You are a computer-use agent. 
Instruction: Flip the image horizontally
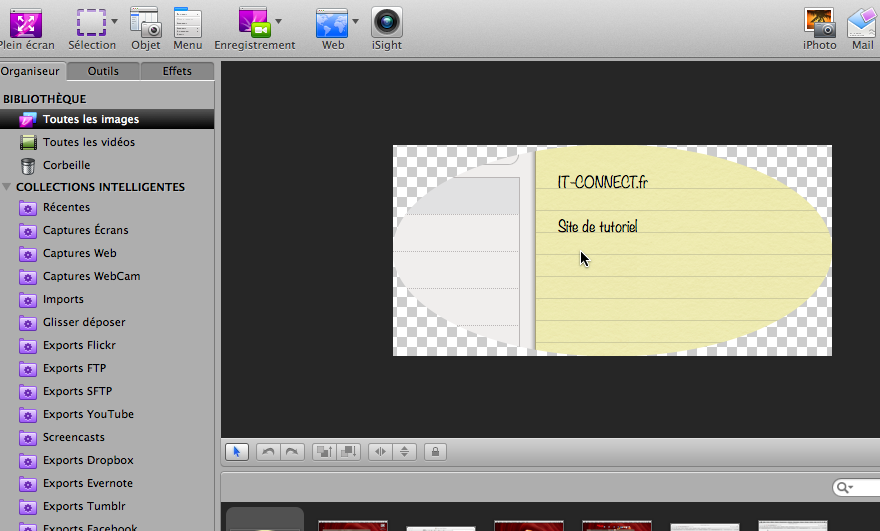pyautogui.click(x=381, y=452)
